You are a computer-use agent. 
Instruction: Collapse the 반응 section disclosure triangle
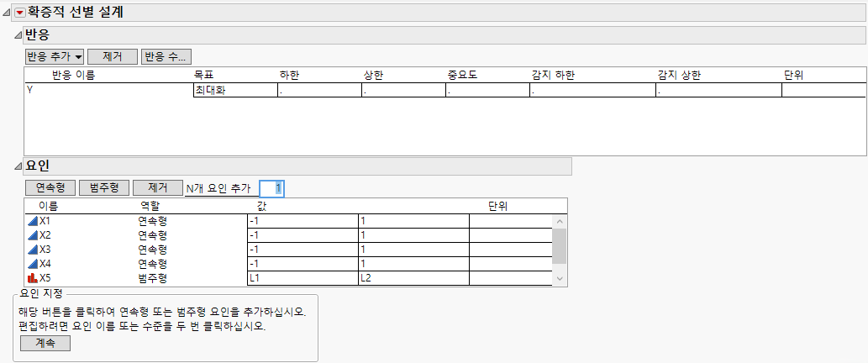(18, 36)
